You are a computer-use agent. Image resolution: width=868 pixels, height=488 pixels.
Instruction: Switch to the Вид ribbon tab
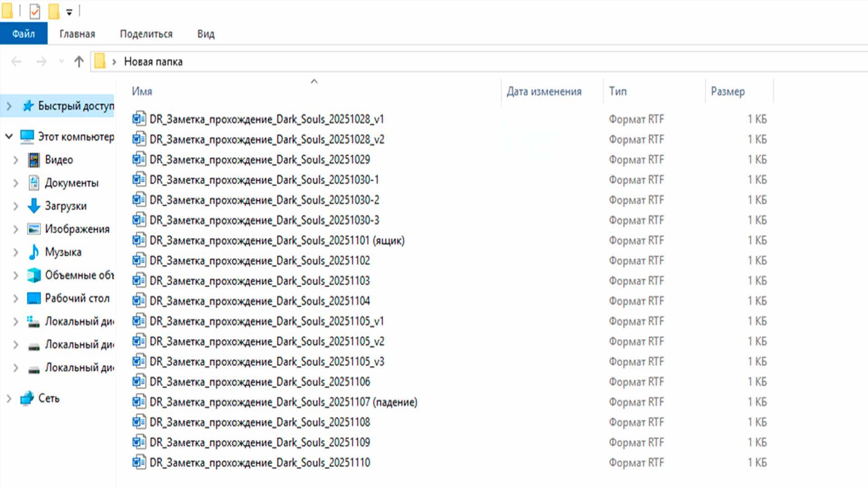pos(206,34)
